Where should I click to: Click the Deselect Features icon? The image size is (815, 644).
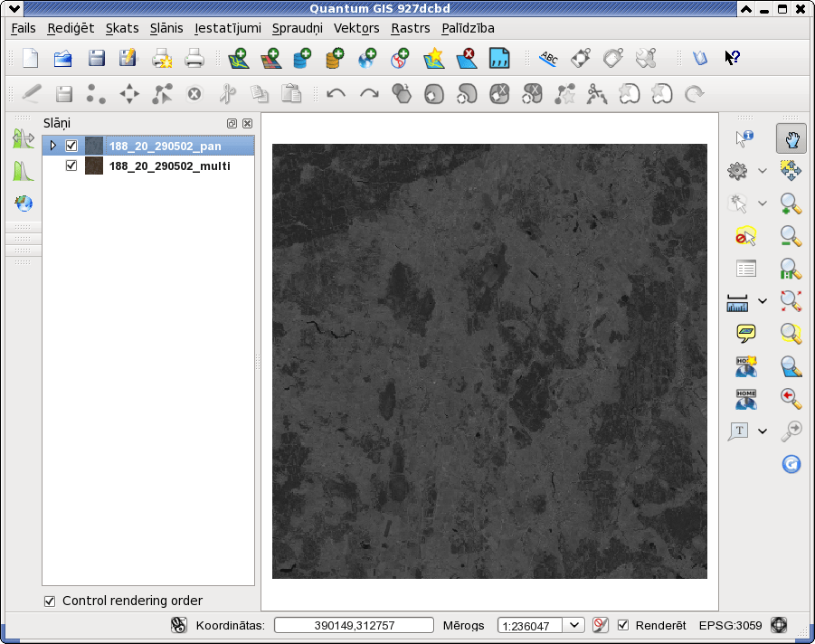tap(745, 236)
